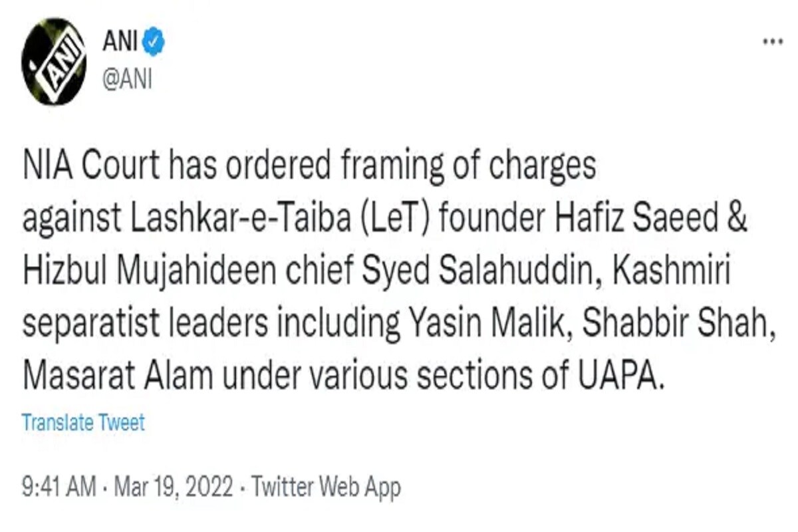Open the three-dot more options menu
This screenshot has width=798, height=532.
[771, 41]
